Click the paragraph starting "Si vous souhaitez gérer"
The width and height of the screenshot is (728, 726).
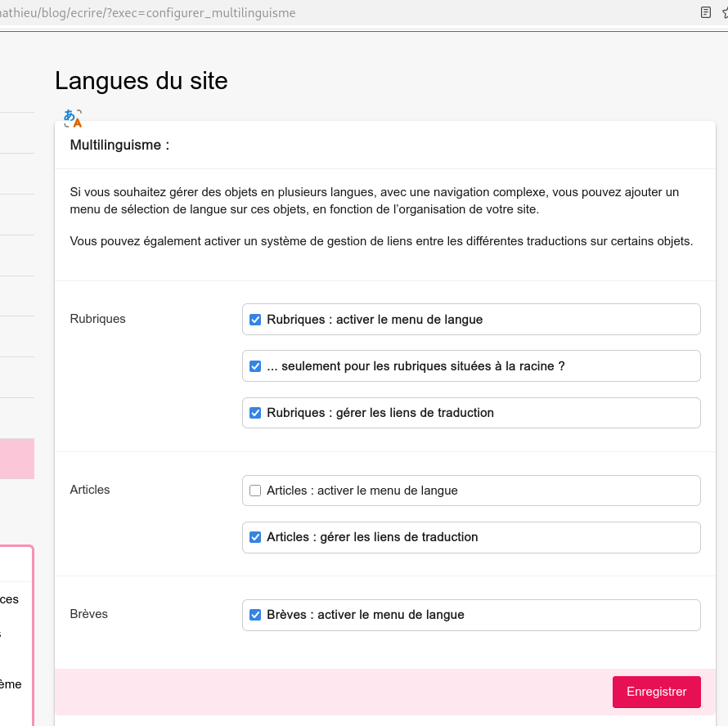pyautogui.click(x=375, y=200)
